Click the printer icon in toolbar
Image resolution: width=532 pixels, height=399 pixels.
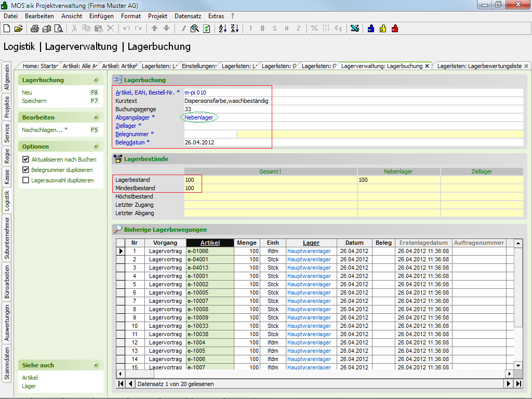click(34, 29)
